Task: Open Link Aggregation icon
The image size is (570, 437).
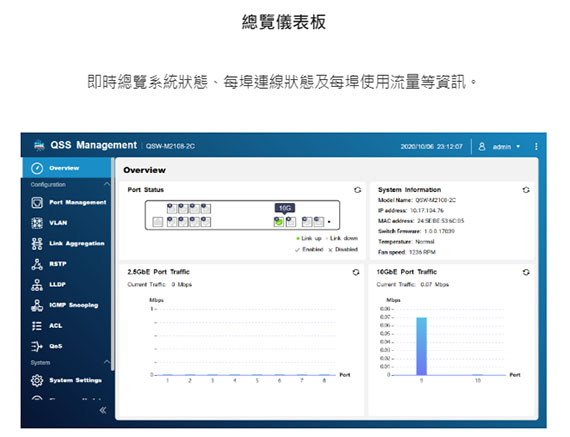Action: coord(37,244)
